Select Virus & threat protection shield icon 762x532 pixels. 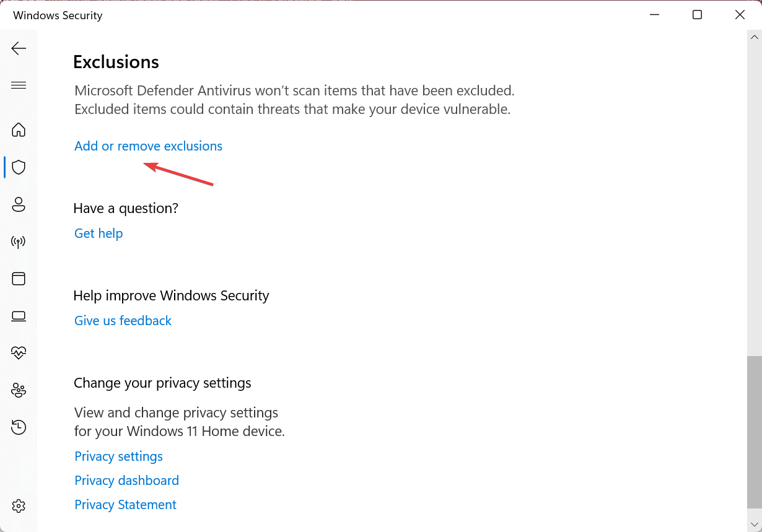[x=19, y=167]
